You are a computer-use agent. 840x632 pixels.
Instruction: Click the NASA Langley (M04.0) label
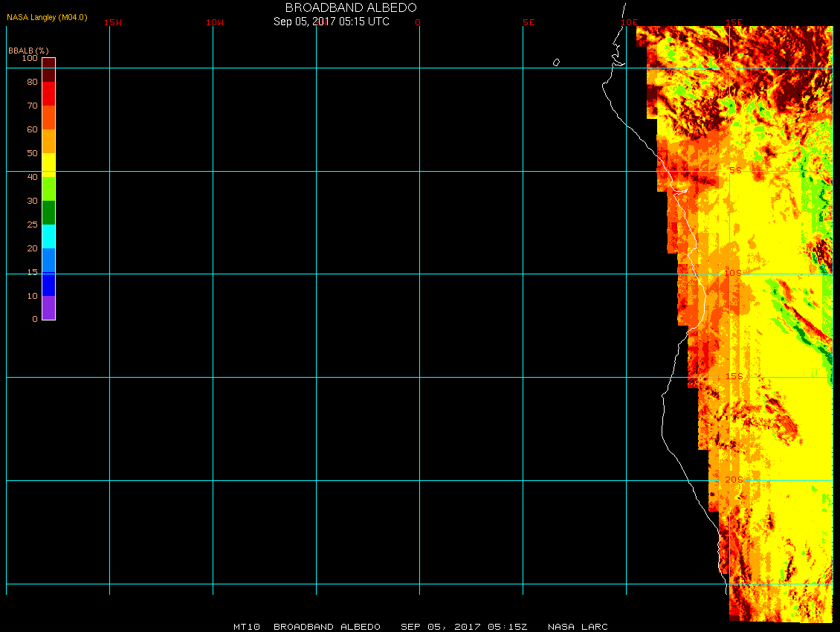point(47,17)
